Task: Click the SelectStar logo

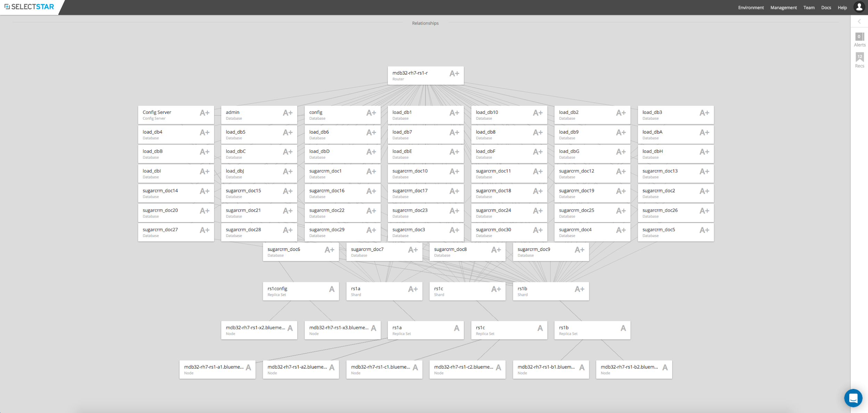Action: [30, 7]
